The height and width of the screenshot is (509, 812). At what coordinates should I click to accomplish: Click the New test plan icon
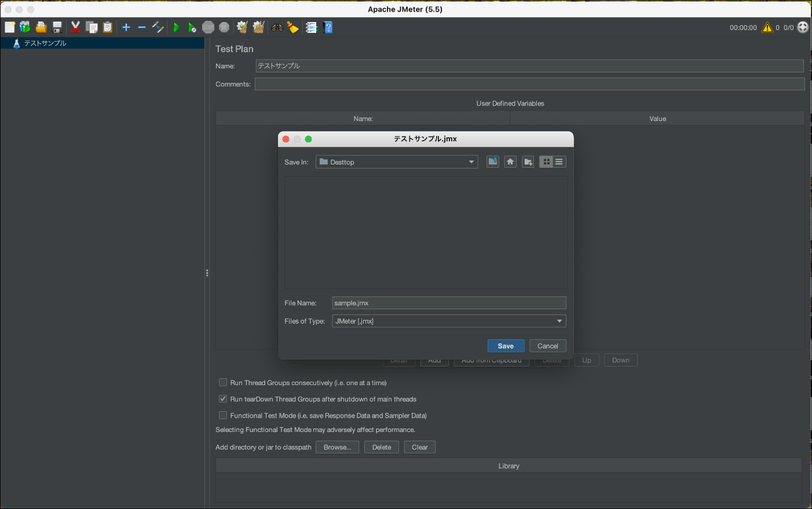coord(10,27)
